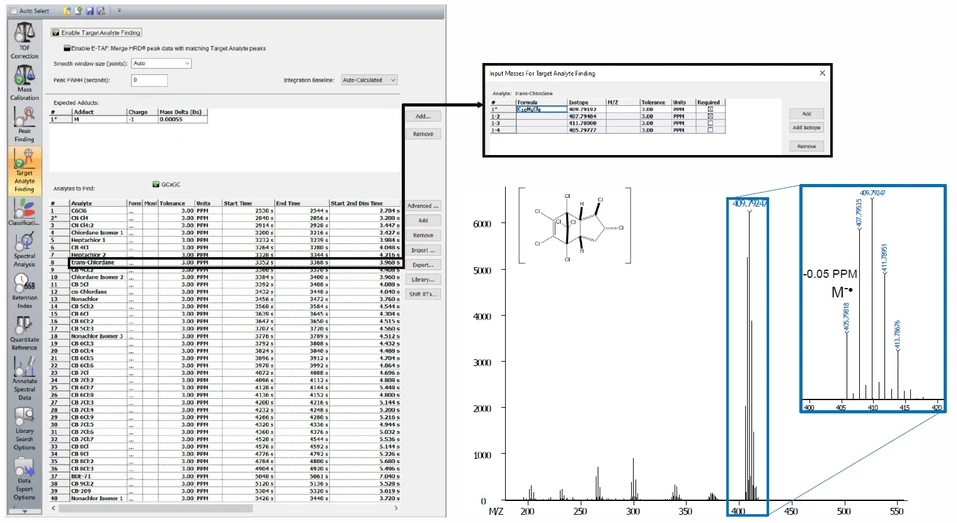Open the TOF Correction sidebar step
Viewport: 957px width, 523px height.
pos(24,40)
